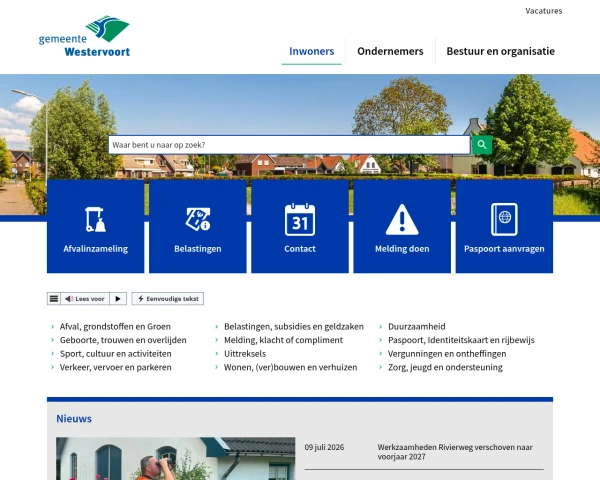Click the green search magnifier button

click(482, 145)
